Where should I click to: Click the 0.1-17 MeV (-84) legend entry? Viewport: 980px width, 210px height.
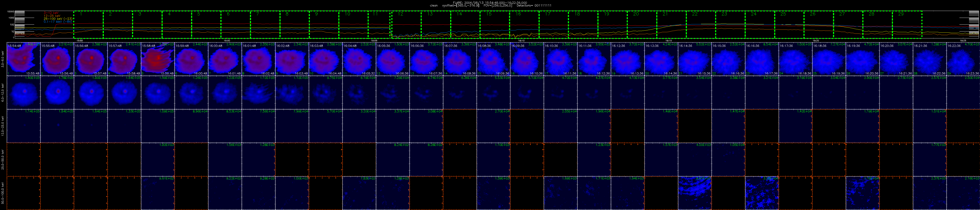click(58, 22)
